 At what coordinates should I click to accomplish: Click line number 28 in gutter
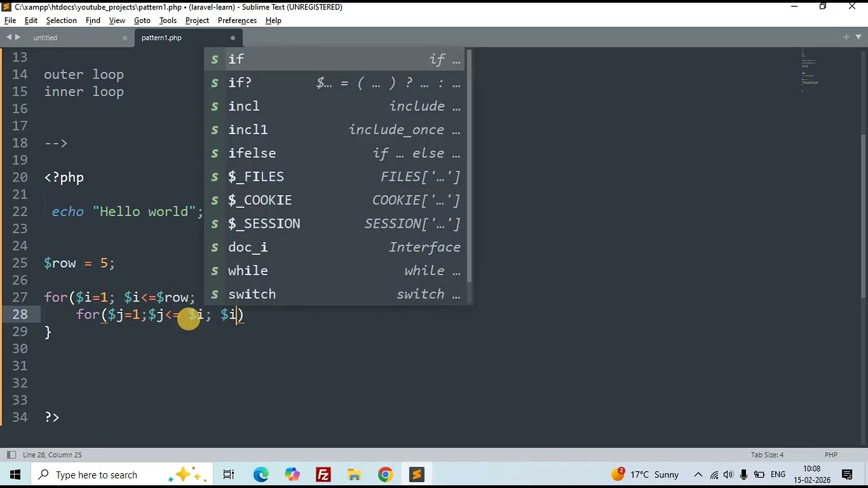pos(20,314)
